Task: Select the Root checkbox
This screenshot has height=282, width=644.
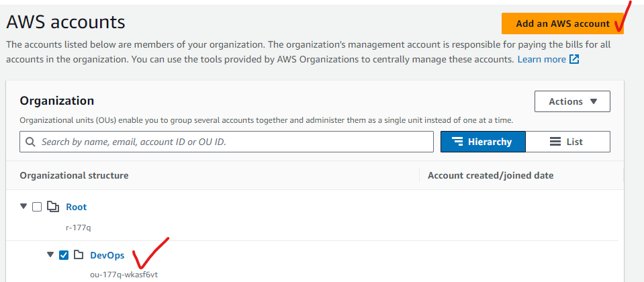Action: click(x=37, y=207)
